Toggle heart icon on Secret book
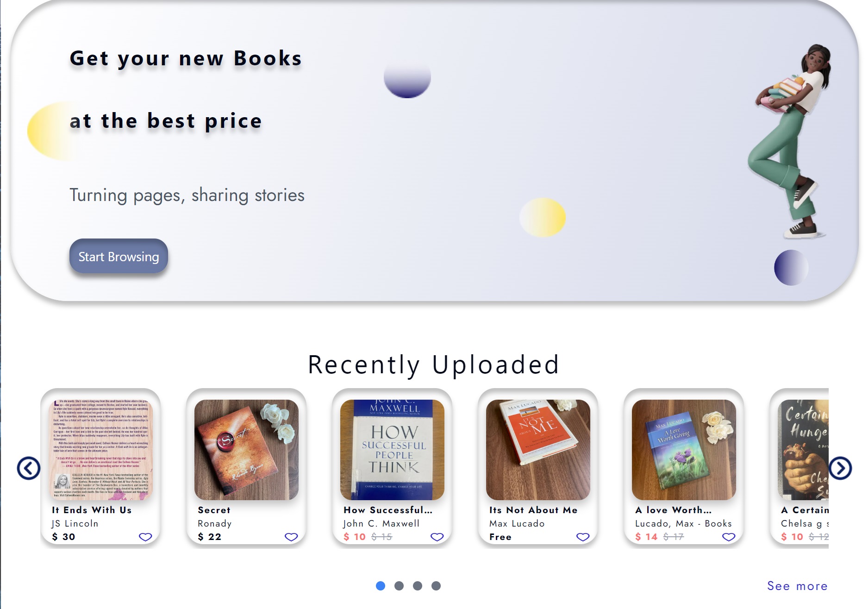 291,537
